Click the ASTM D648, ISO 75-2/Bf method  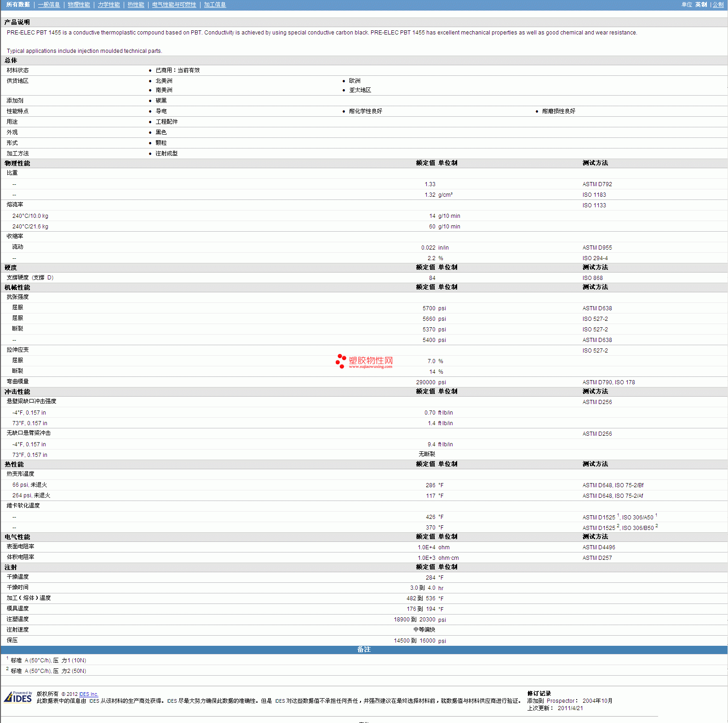coord(613,485)
